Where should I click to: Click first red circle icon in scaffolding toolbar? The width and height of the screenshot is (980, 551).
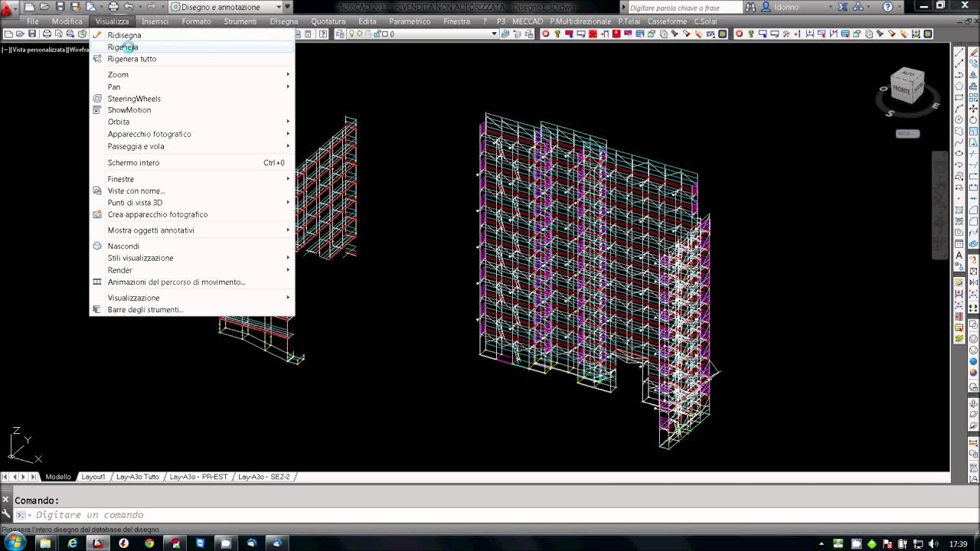545,34
